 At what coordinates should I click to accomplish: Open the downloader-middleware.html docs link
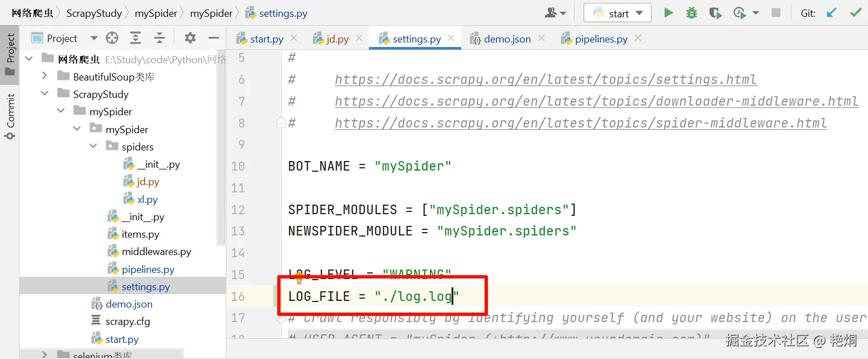[596, 101]
